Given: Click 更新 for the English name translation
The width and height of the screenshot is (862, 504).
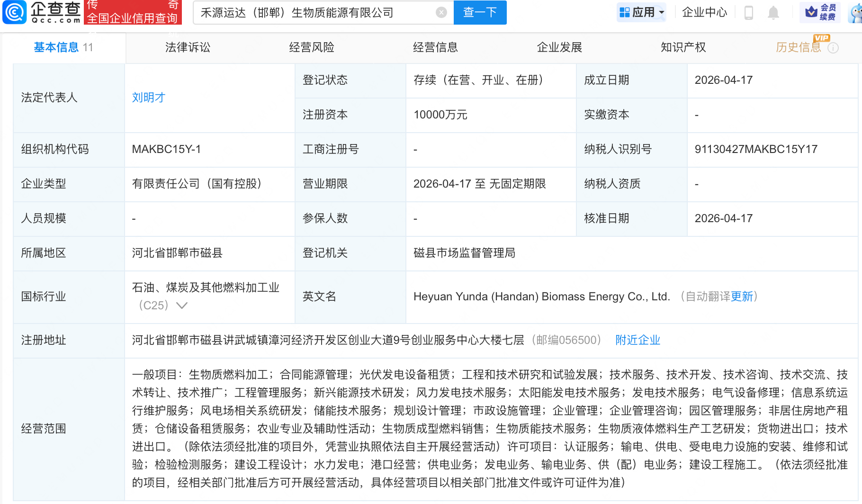Looking at the screenshot, I should click(742, 297).
